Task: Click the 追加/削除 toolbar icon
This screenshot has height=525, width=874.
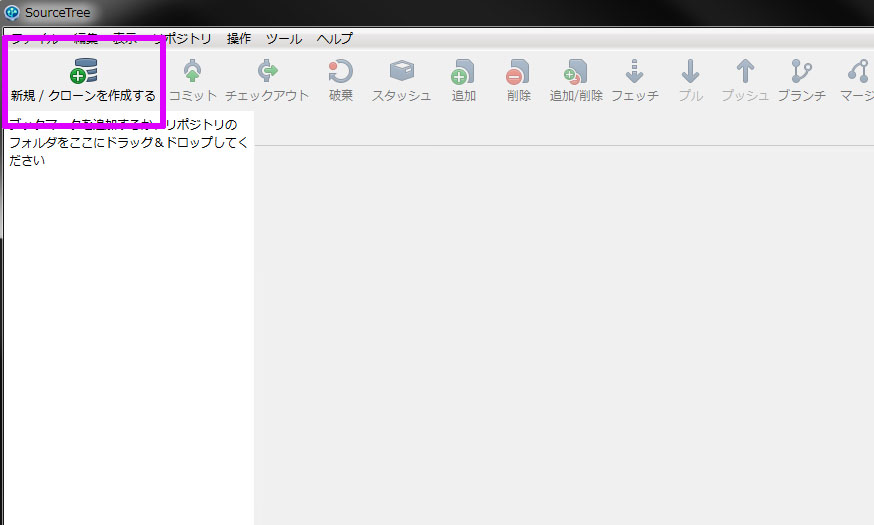Action: [575, 72]
